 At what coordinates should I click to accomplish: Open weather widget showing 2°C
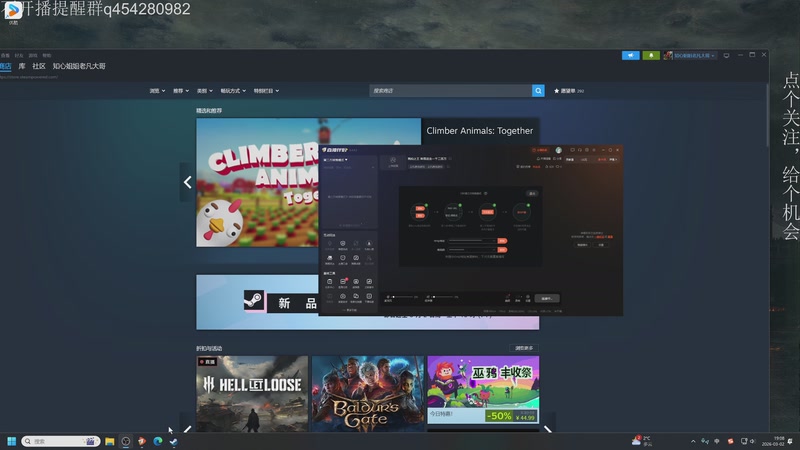pyautogui.click(x=642, y=441)
